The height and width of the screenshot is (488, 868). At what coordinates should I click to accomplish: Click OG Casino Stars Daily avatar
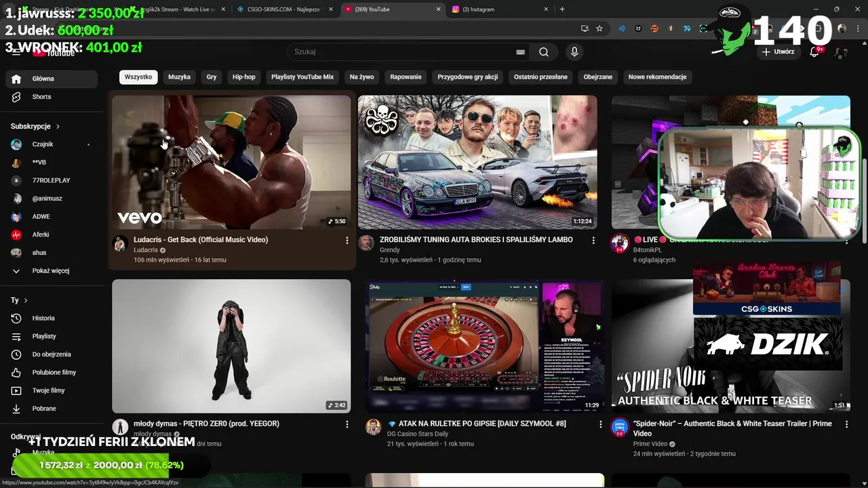(373, 427)
